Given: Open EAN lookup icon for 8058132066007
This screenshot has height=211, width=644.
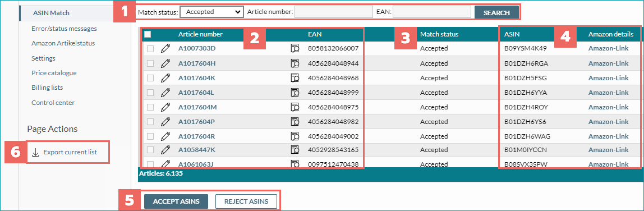Looking at the screenshot, I should (x=295, y=49).
